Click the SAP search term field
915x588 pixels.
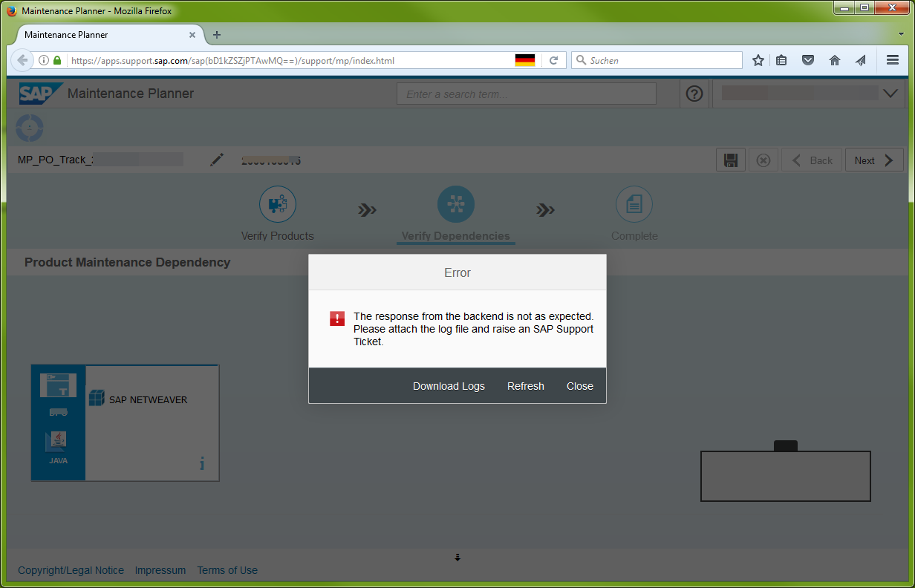click(x=527, y=94)
